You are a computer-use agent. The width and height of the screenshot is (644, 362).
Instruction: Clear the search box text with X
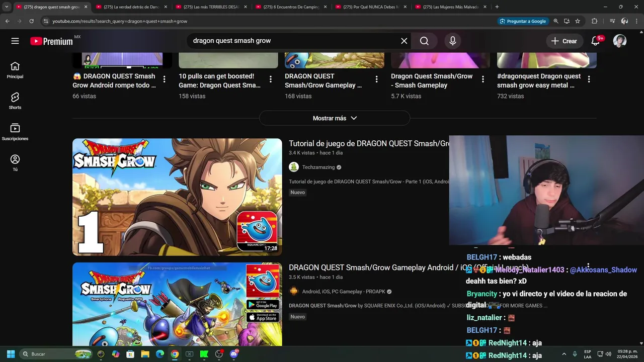(404, 41)
